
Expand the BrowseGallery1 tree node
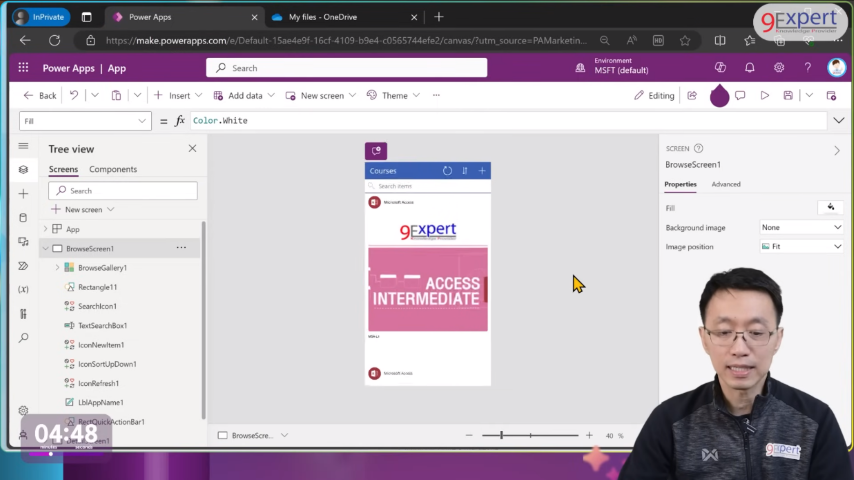coord(57,268)
